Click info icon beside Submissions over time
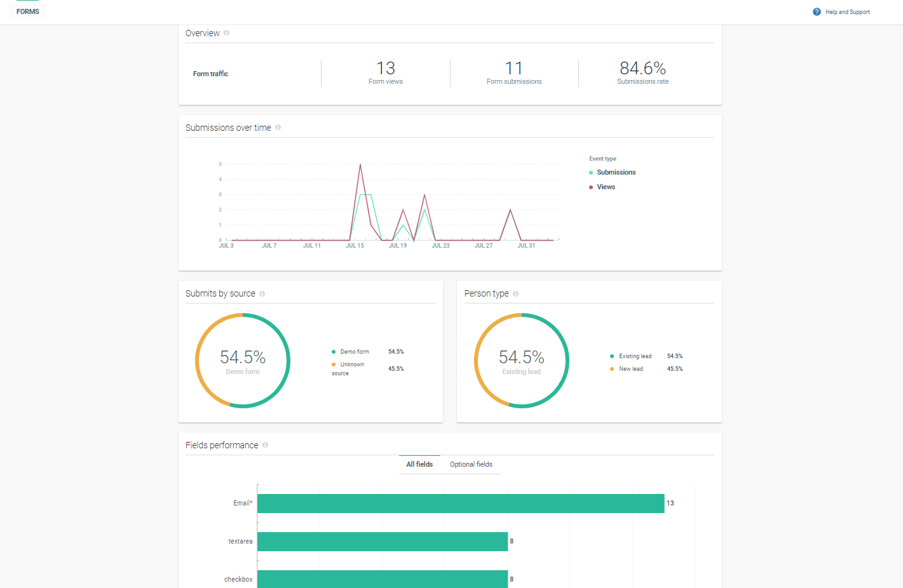The height and width of the screenshot is (588, 903). (278, 128)
